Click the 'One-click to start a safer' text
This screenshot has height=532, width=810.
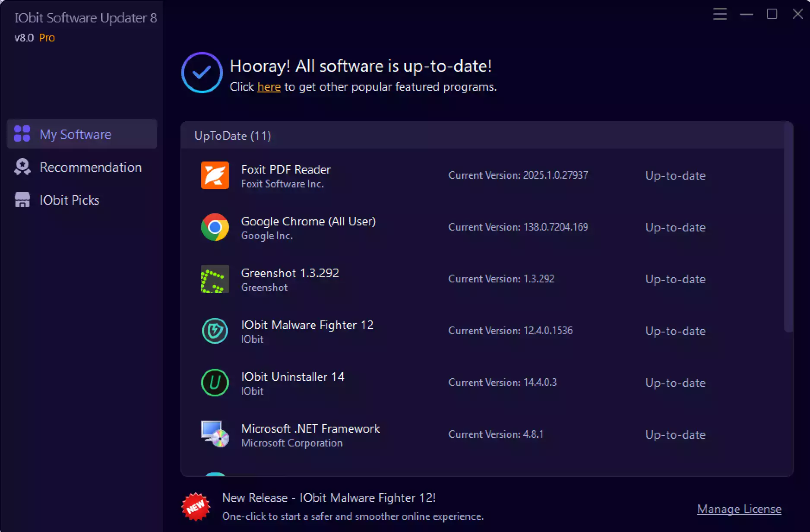(353, 516)
